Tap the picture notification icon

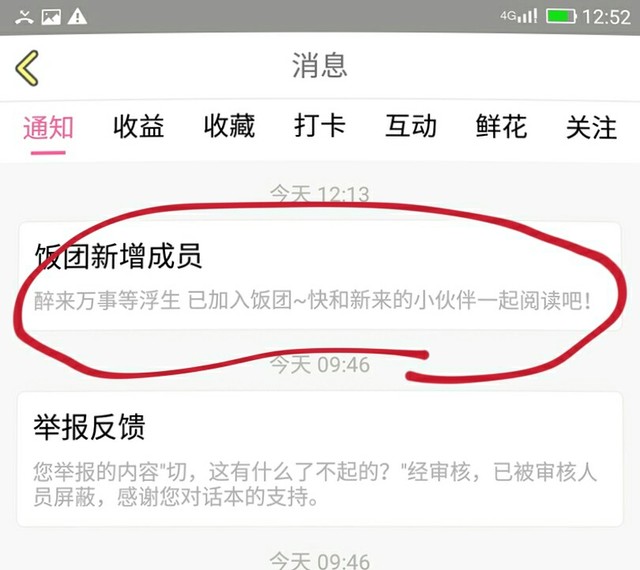(x=51, y=17)
